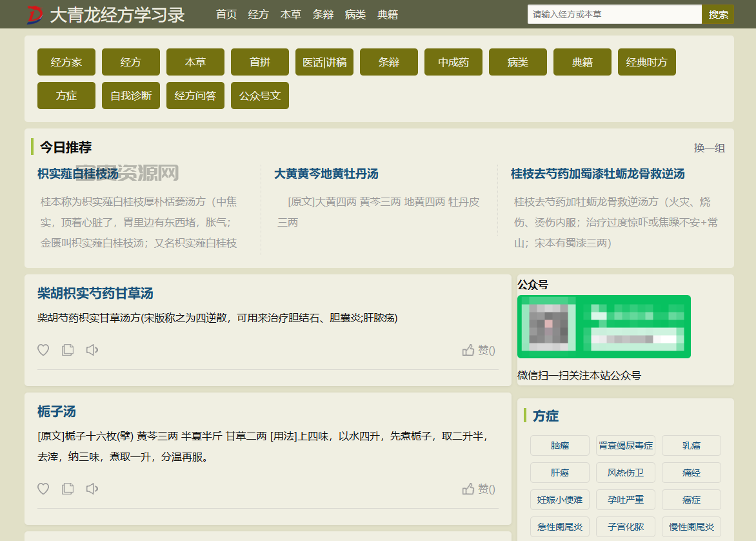Open 病类 in top navigation bar
The width and height of the screenshot is (756, 541).
(355, 14)
